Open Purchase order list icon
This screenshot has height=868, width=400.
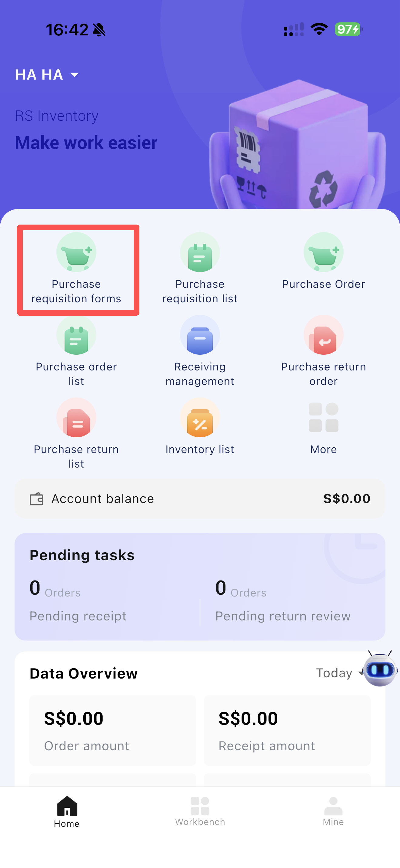pos(76,335)
